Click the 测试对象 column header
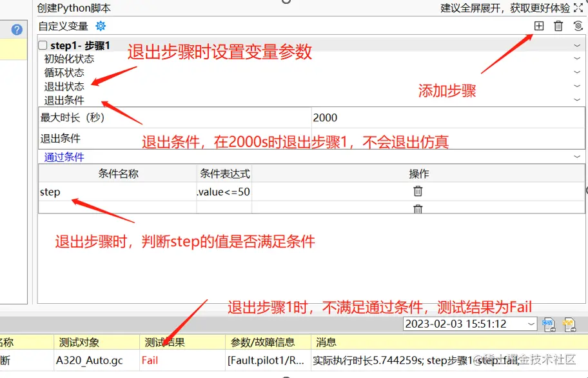This screenshot has width=588, height=378. 97,342
